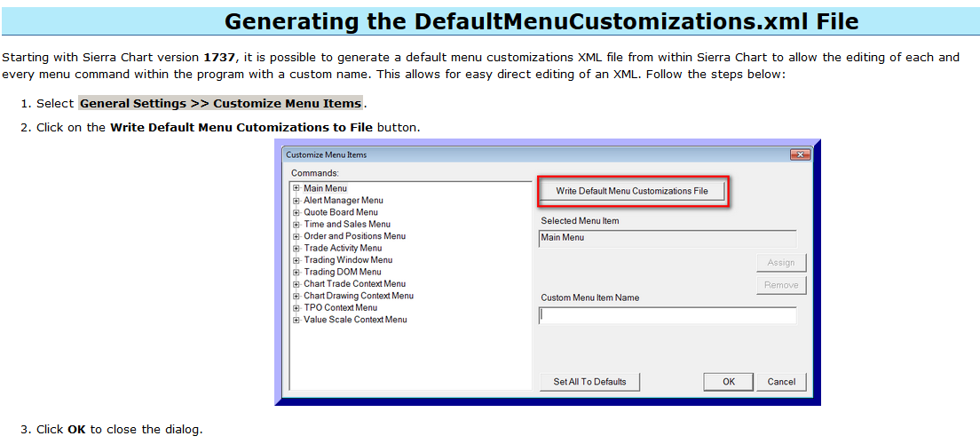Click the Selected Menu Item label
The width and height of the screenshot is (980, 444).
(580, 221)
